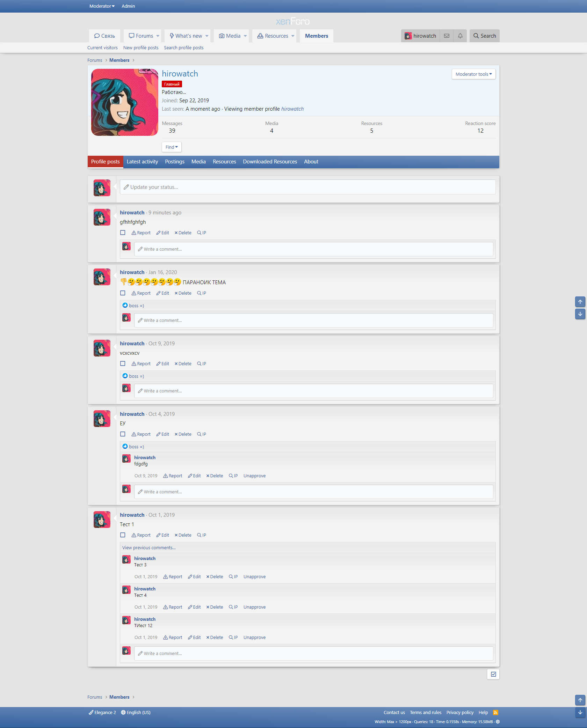
Task: Expand the Forums navigation dropdown arrow
Action: 158,36
